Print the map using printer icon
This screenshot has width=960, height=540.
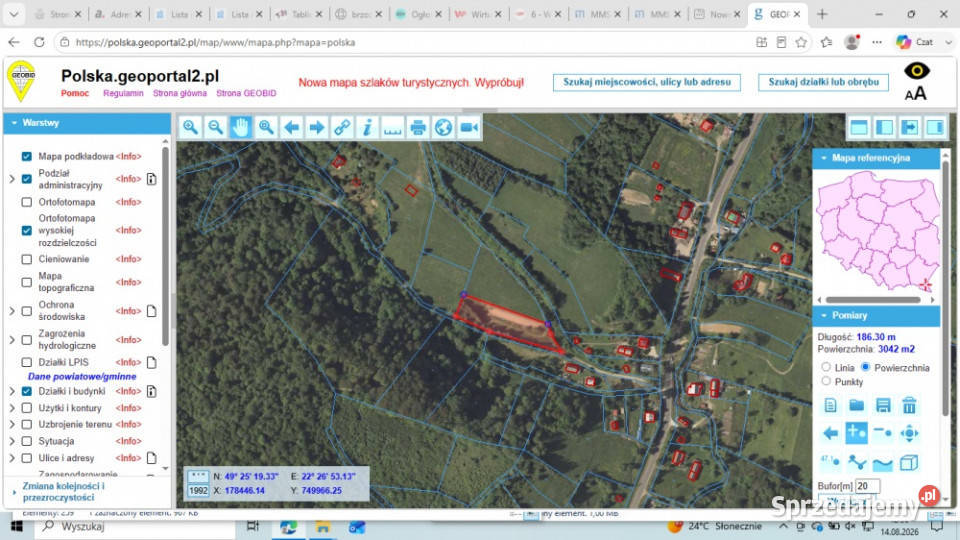pyautogui.click(x=418, y=127)
